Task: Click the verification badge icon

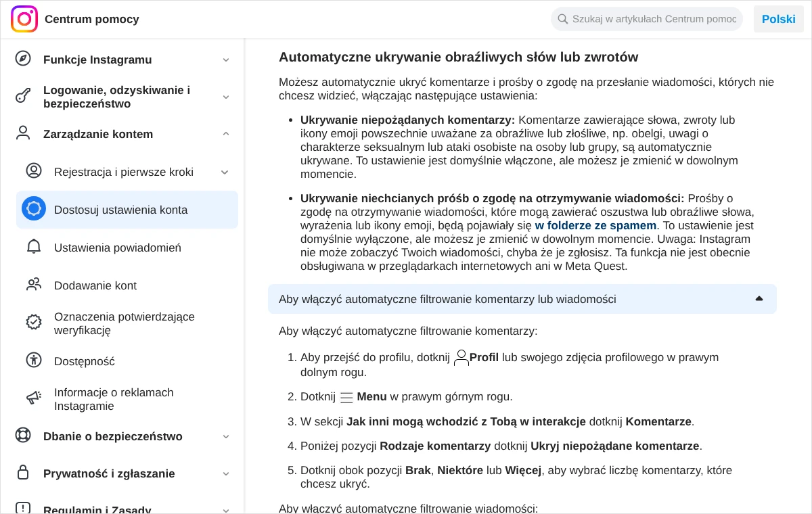Action: pos(34,322)
